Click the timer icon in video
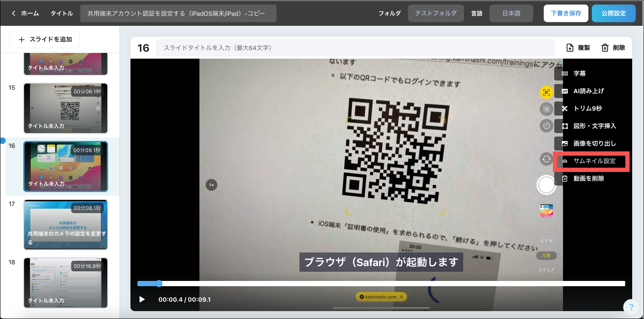 tap(546, 126)
